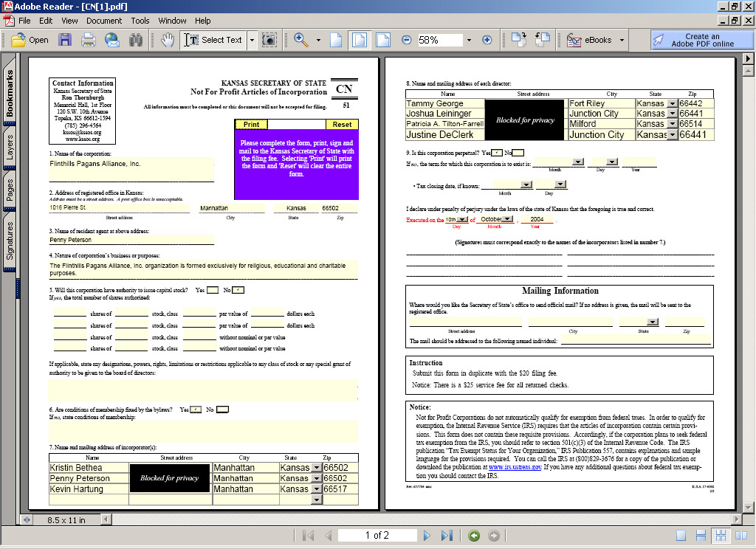
Task: Go to the next page arrow
Action: click(427, 535)
